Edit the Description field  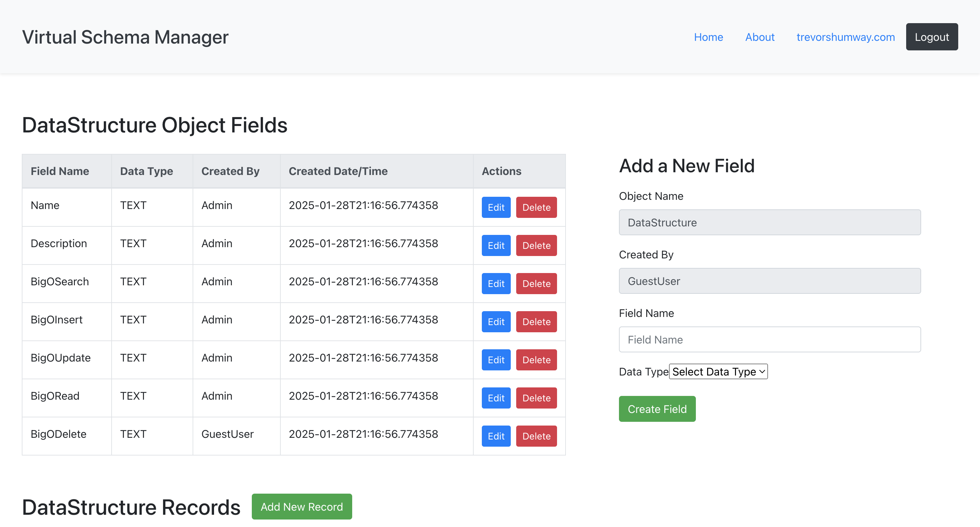coord(496,245)
